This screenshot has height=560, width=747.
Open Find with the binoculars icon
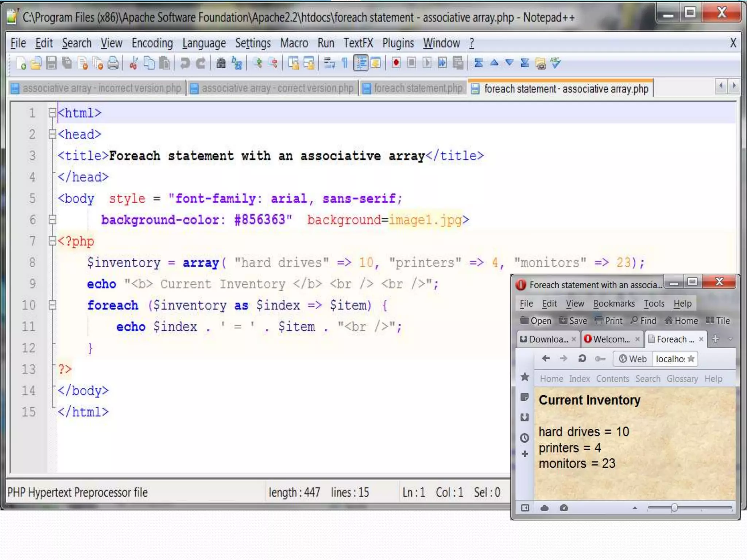pyautogui.click(x=221, y=63)
